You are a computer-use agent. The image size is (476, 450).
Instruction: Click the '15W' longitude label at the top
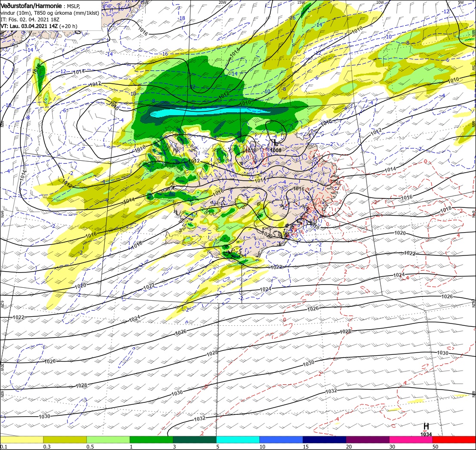(x=301, y=2)
